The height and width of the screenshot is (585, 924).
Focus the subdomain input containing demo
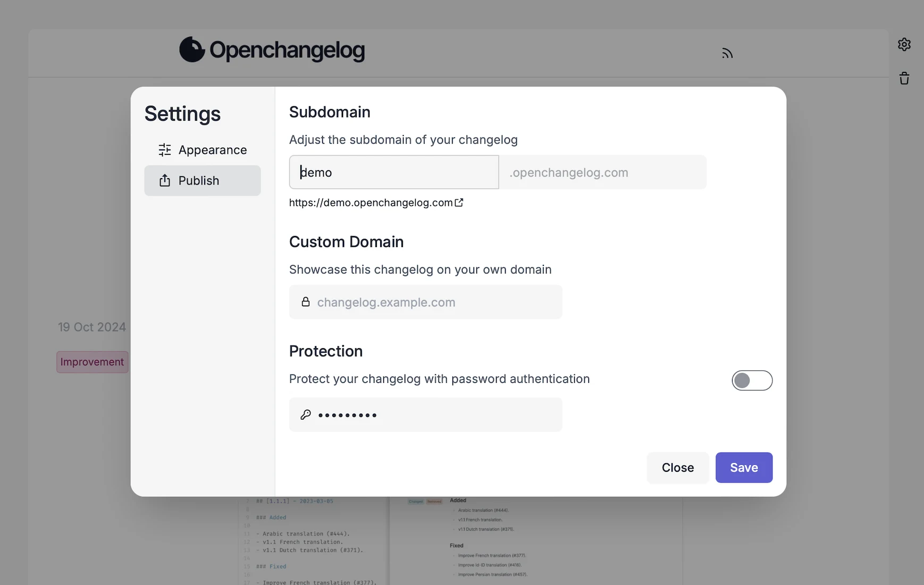394,172
